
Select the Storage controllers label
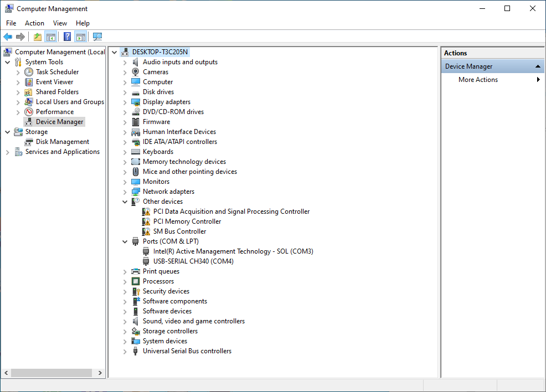pos(170,331)
